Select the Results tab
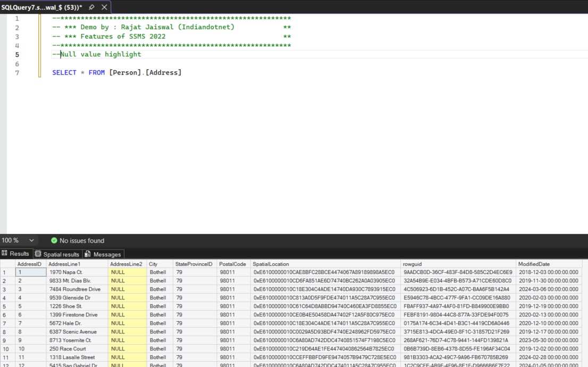This screenshot has width=588, height=367. pos(20,254)
